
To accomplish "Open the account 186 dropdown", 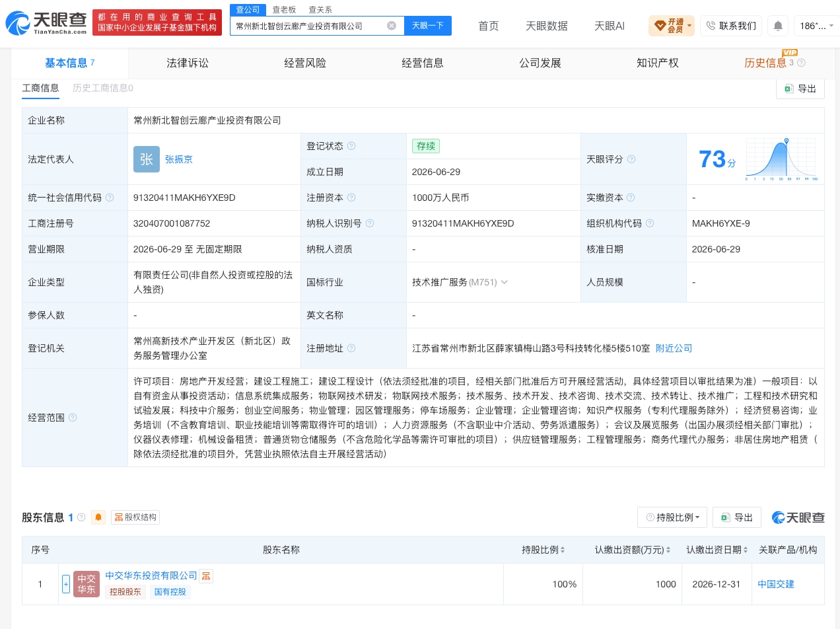I will (816, 26).
